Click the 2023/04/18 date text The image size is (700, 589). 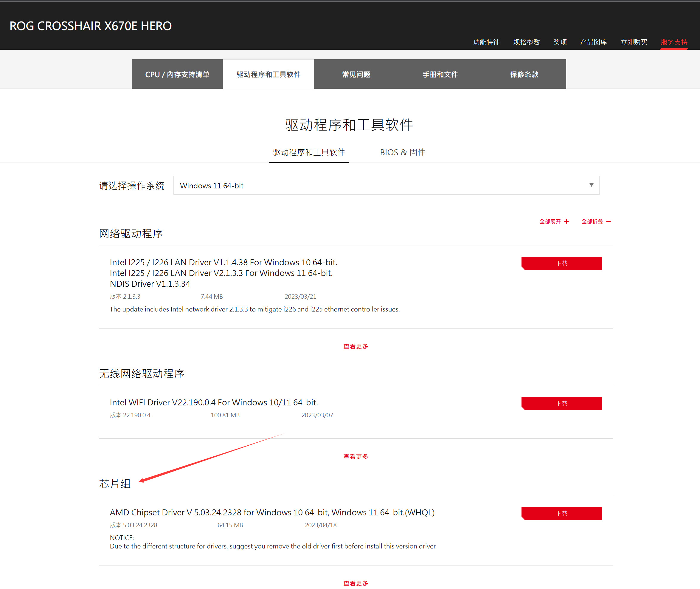coord(320,525)
